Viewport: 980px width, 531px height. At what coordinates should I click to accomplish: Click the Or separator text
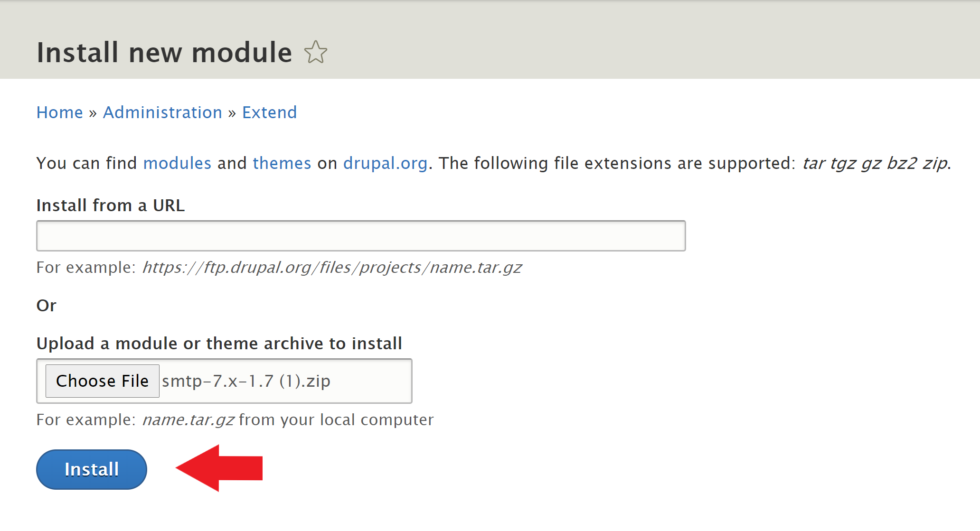[47, 306]
